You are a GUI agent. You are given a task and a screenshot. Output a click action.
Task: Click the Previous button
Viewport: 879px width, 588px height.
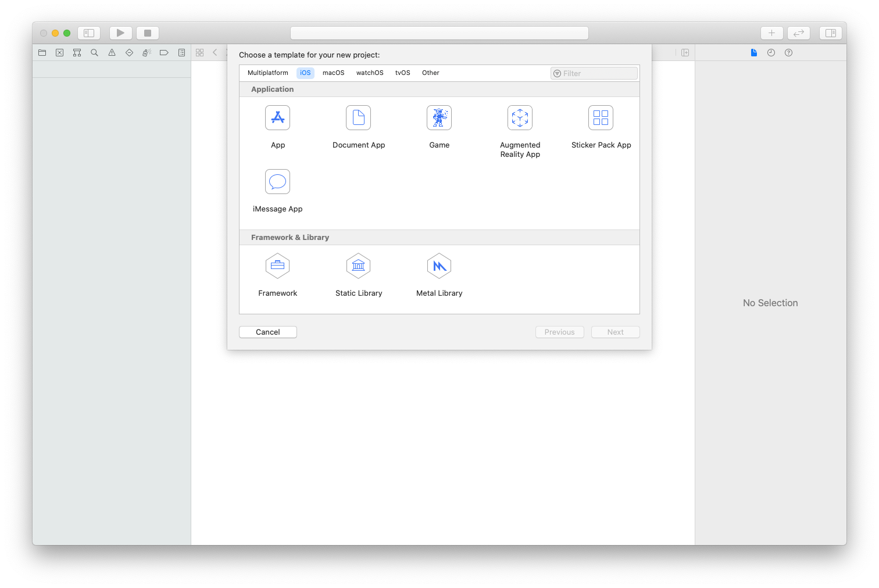[x=560, y=332]
